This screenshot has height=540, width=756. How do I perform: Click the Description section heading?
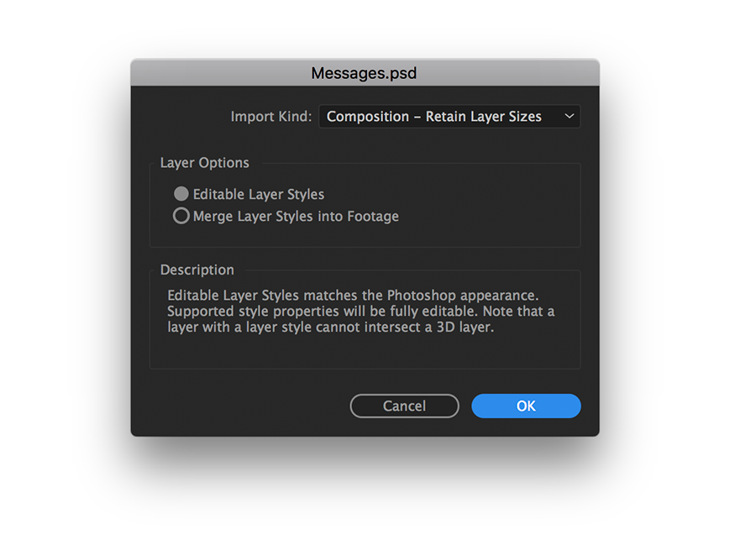197,270
